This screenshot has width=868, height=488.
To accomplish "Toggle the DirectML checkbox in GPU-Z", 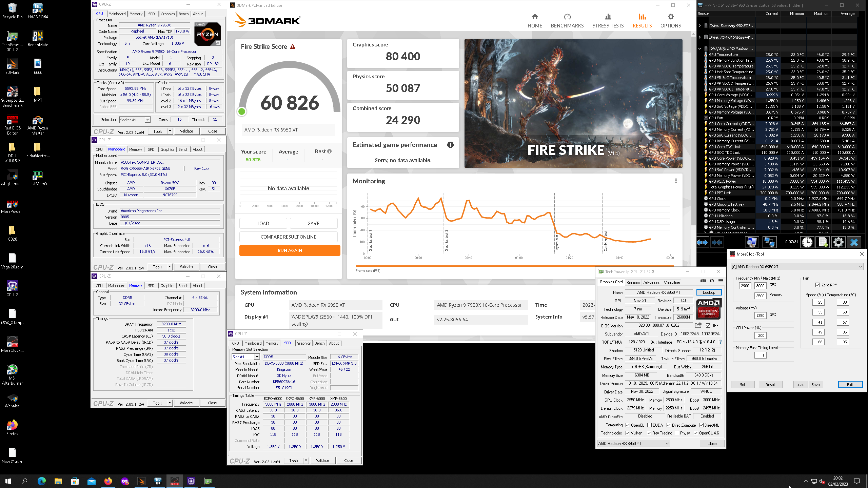I will (701, 425).
